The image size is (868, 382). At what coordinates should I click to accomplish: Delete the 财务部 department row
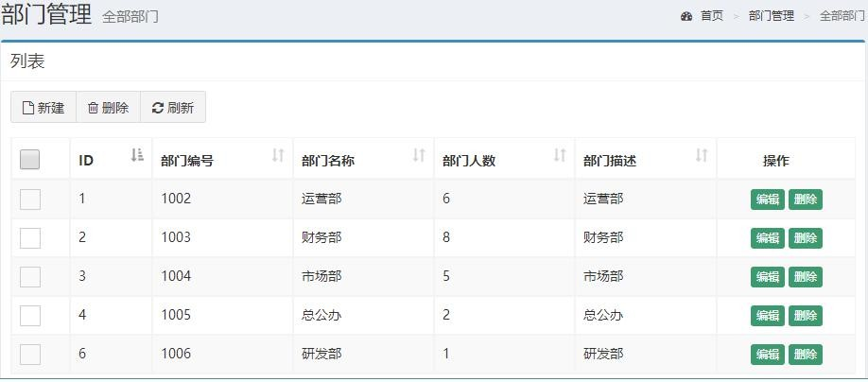806,238
